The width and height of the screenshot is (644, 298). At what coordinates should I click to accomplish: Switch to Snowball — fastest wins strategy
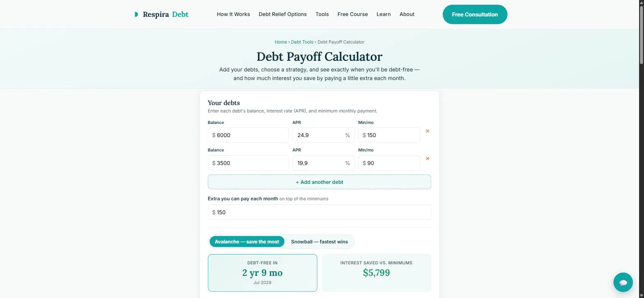(x=320, y=242)
